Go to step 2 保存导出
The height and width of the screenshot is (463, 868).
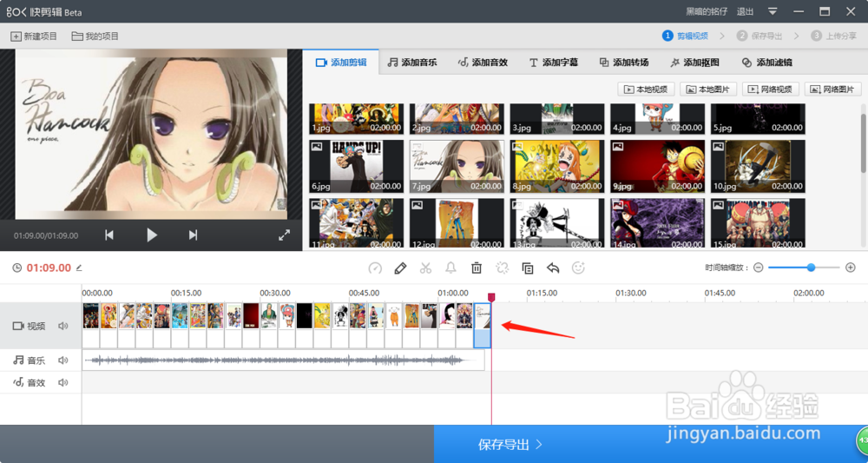click(759, 36)
